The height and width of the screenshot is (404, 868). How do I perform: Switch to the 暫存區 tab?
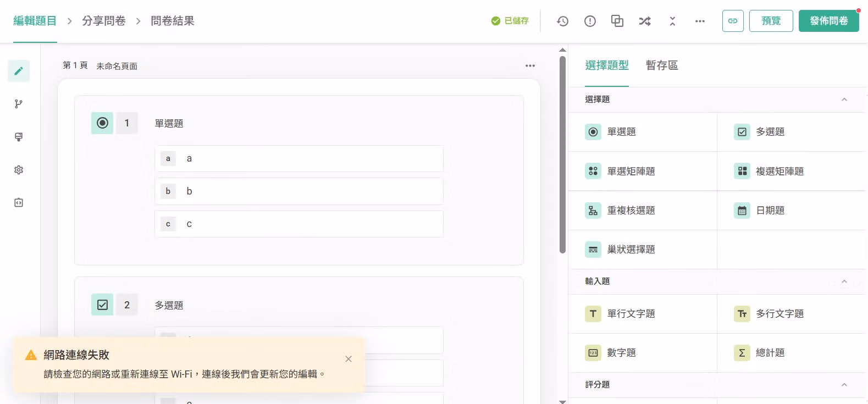pos(662,65)
